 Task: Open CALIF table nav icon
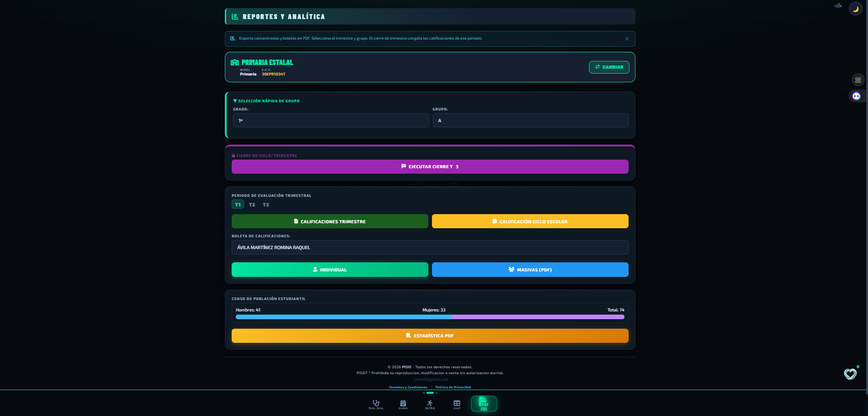(x=457, y=404)
